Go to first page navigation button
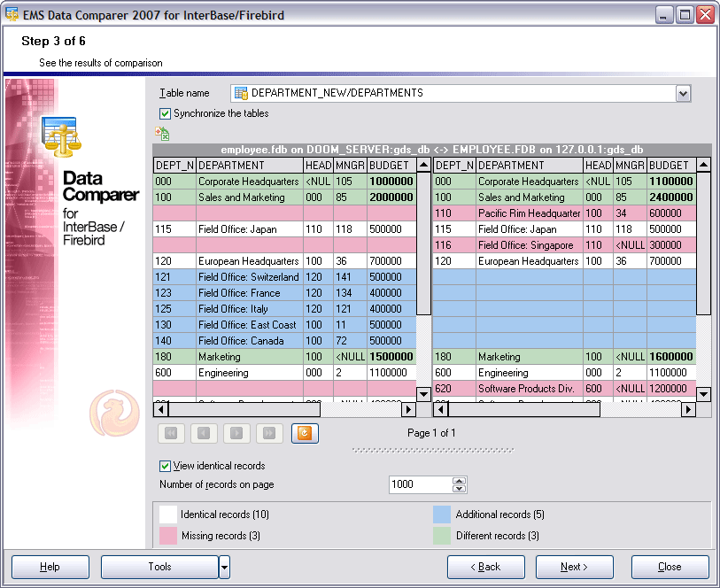 pos(171,433)
